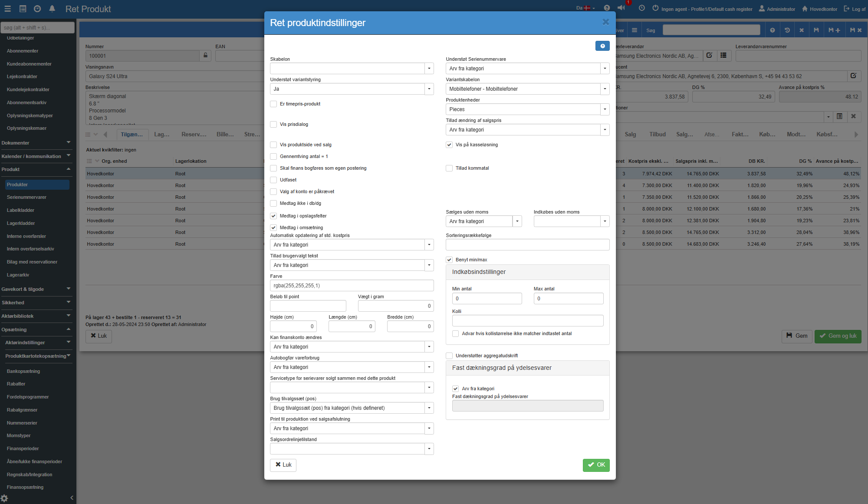This screenshot has height=504, width=868.
Task: Open the settings gear in sidebar bottom
Action: point(4,498)
